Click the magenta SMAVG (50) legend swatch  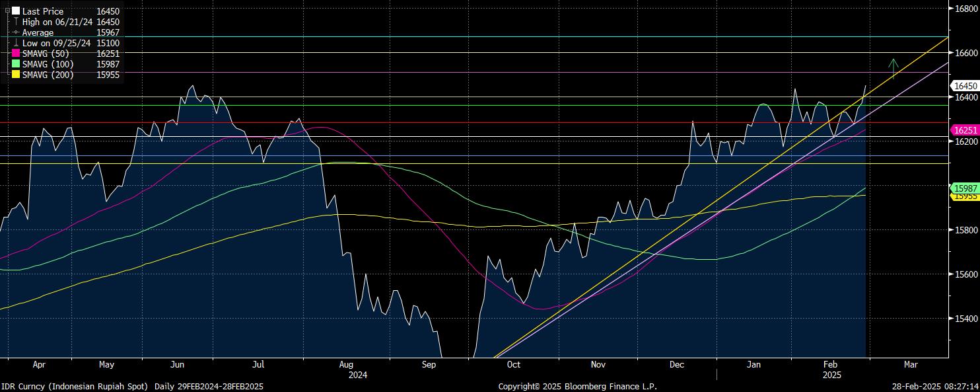16,54
